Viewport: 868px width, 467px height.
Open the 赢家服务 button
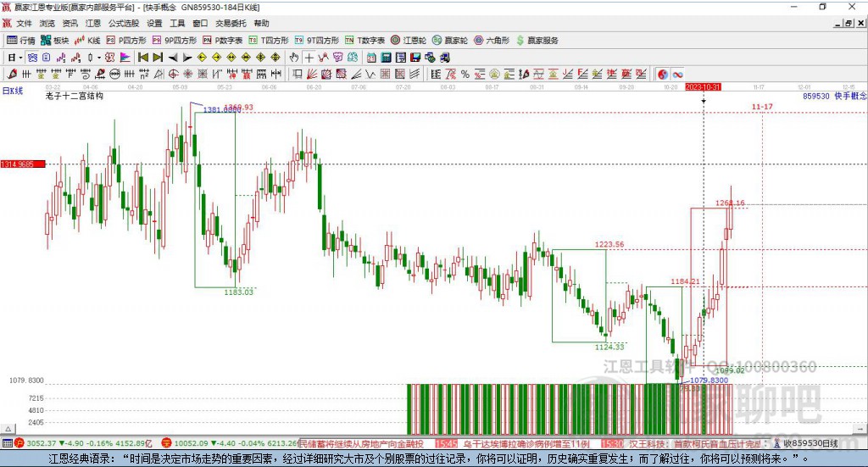click(x=537, y=40)
